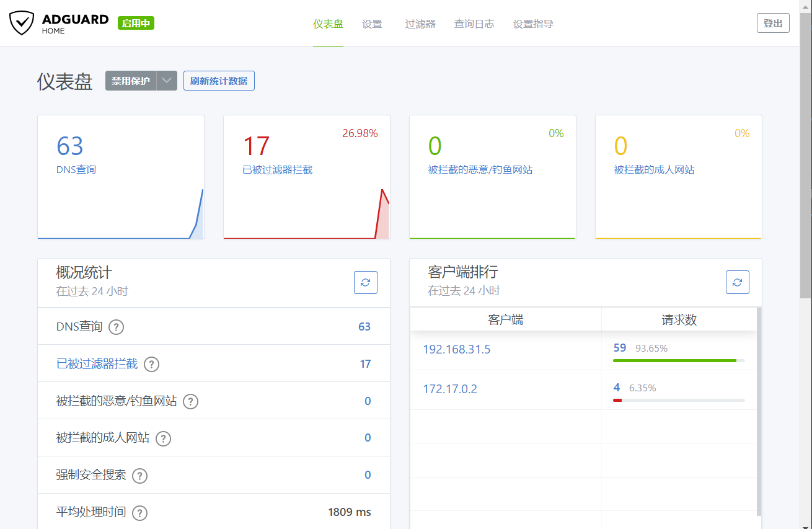Click the 强制安全搜索 row label
This screenshot has height=529, width=812.
pos(91,475)
